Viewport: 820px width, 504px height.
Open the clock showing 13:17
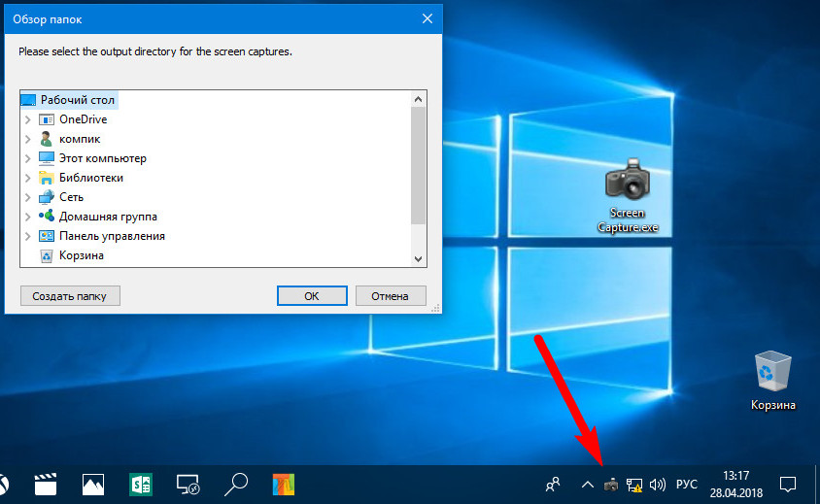(735, 485)
